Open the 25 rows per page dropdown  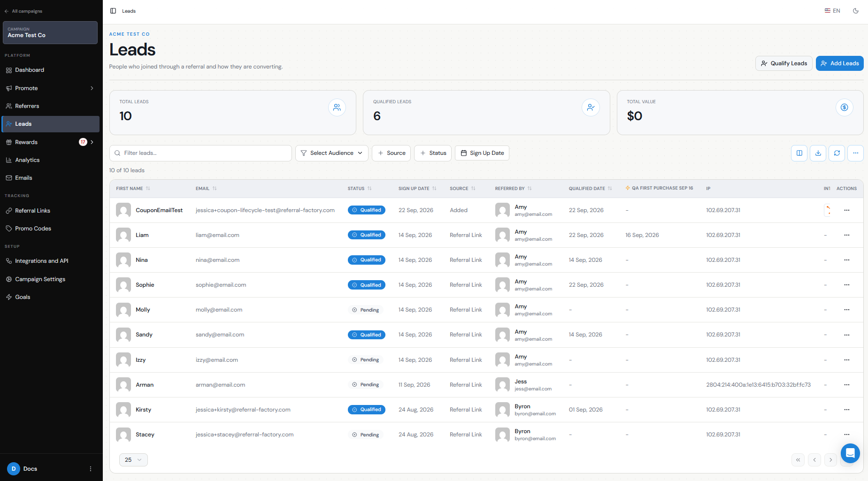point(133,460)
